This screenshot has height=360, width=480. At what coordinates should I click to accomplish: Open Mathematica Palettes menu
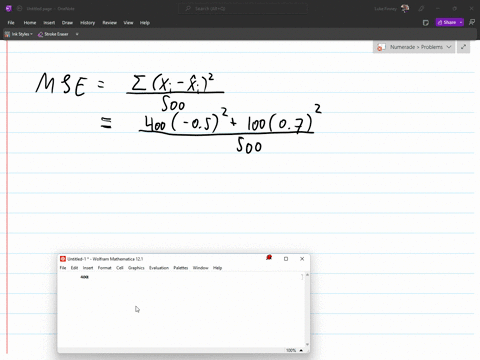[x=181, y=268]
